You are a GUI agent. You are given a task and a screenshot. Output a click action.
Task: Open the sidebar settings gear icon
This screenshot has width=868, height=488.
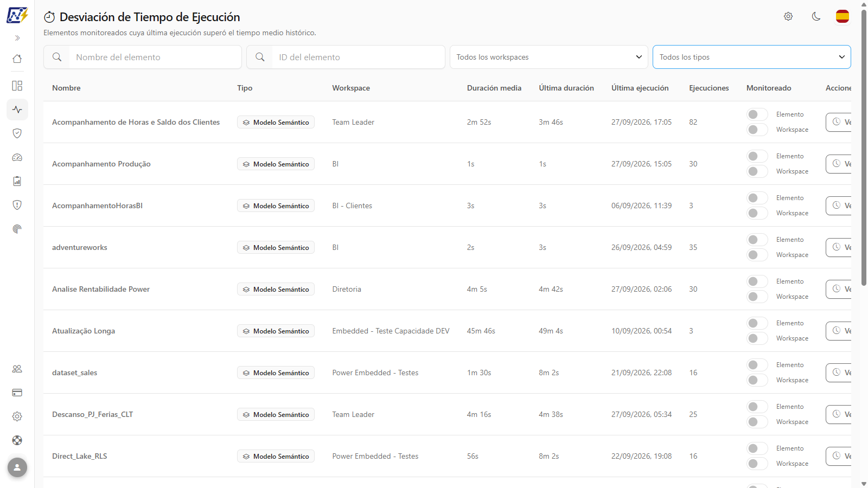click(x=17, y=416)
